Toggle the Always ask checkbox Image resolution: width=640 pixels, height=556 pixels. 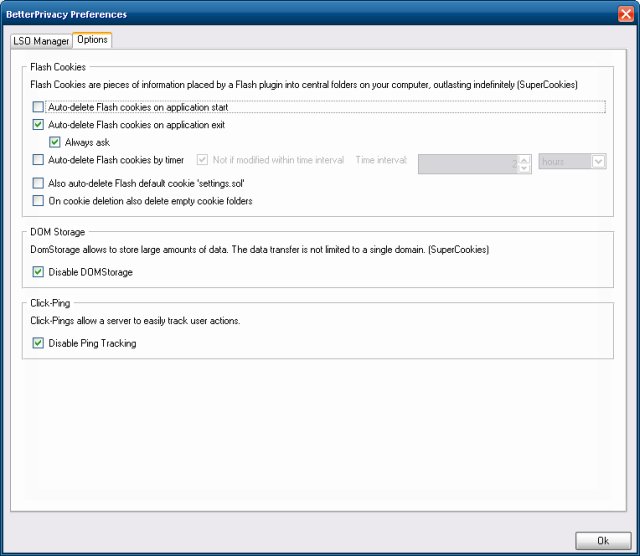pyautogui.click(x=55, y=143)
